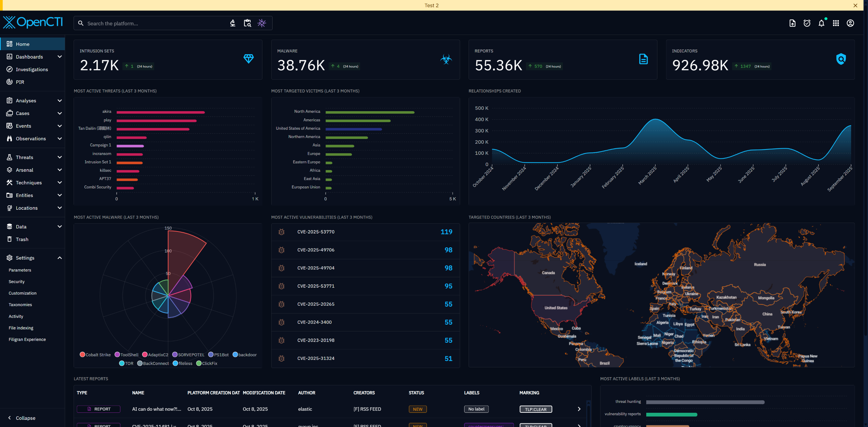
Task: Focus the Search the platform field
Action: coord(153,23)
